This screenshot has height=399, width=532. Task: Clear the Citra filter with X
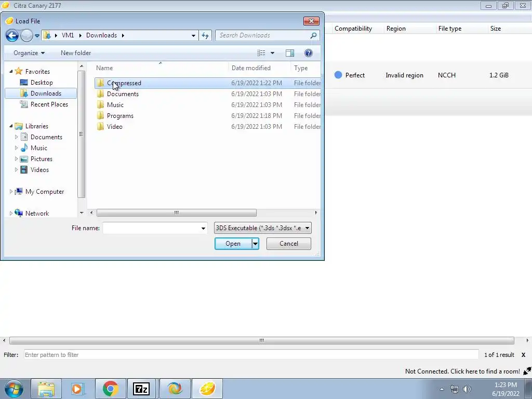523,355
